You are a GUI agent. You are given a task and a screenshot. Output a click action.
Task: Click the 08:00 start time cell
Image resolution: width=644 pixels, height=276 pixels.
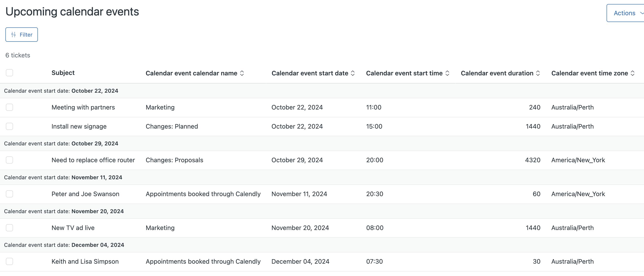375,228
